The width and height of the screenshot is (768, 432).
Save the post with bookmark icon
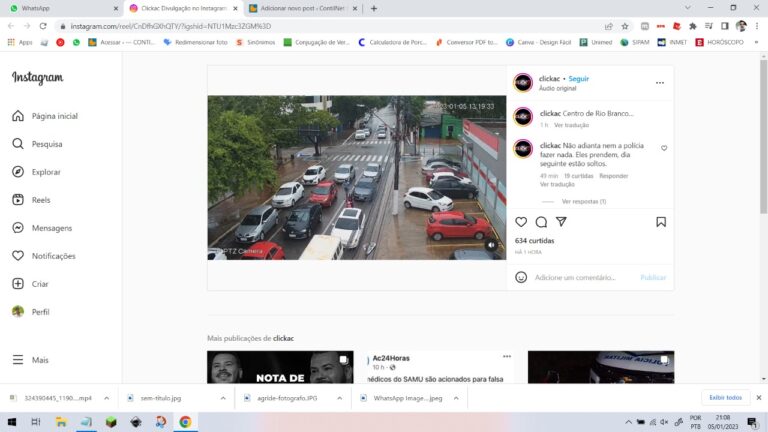click(x=661, y=222)
